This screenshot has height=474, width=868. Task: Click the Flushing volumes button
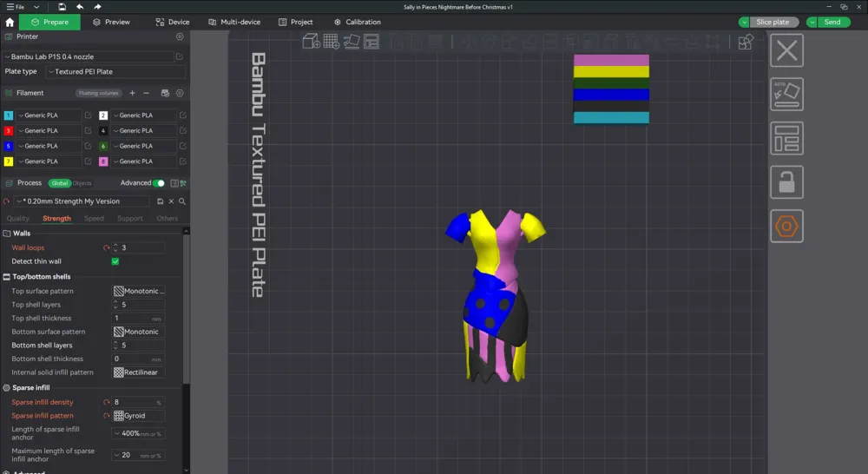pyautogui.click(x=98, y=93)
